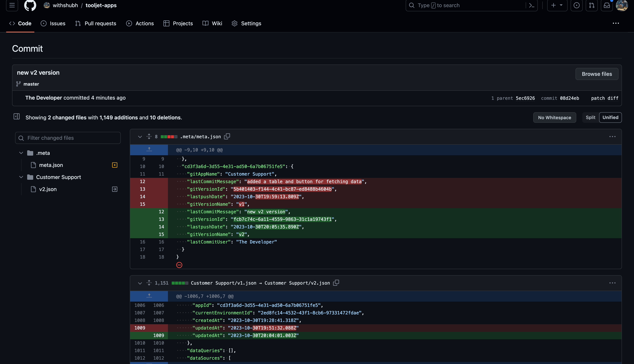Copy .meta/meta.json file path
Viewport: 634px width, 364px height.
[227, 137]
